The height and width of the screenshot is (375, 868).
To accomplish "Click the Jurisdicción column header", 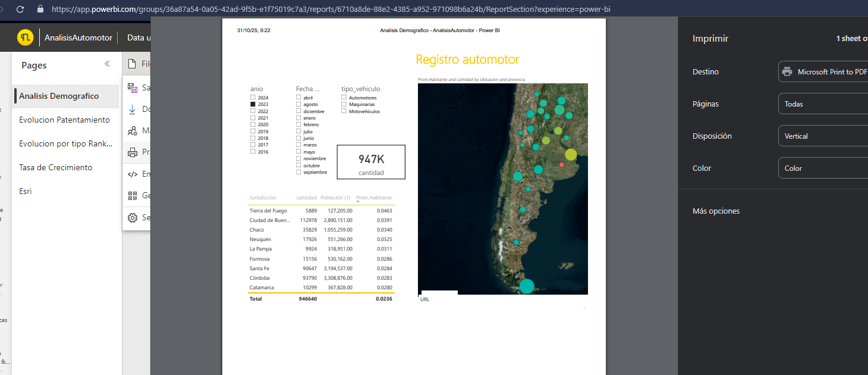I will click(263, 198).
